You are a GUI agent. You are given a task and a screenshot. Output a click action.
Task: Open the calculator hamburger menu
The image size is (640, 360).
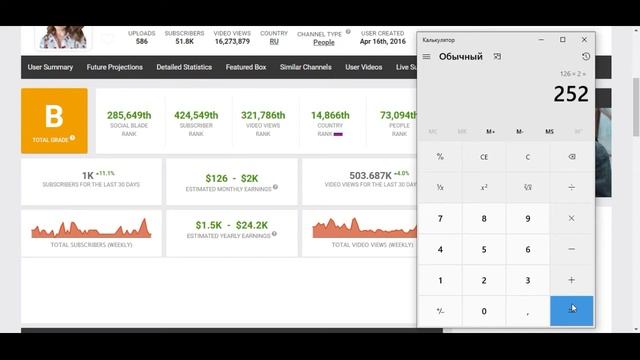(426, 57)
